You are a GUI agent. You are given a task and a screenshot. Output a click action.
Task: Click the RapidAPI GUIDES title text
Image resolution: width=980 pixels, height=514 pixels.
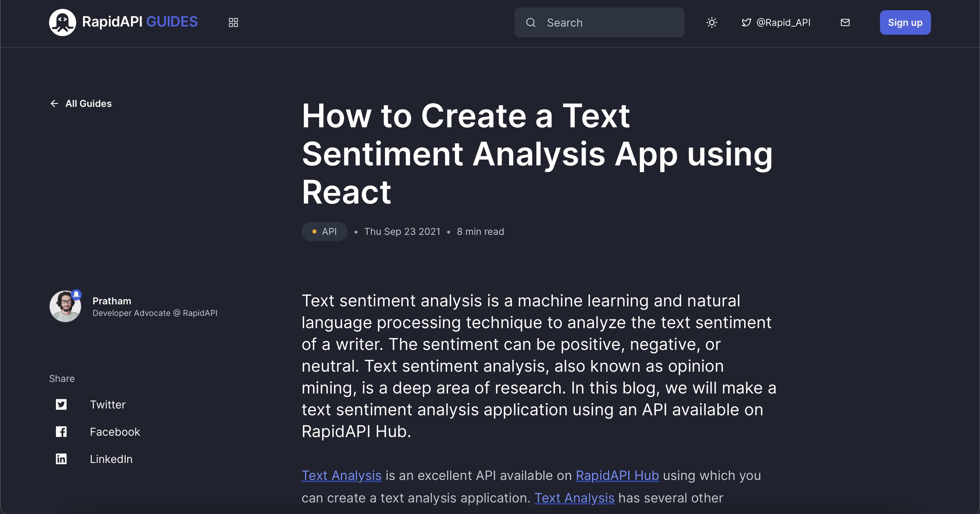pos(140,22)
